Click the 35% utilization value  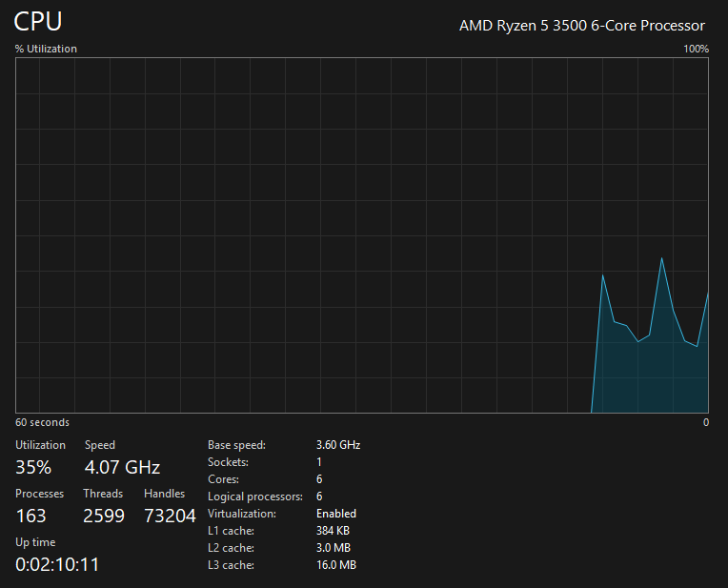33,467
